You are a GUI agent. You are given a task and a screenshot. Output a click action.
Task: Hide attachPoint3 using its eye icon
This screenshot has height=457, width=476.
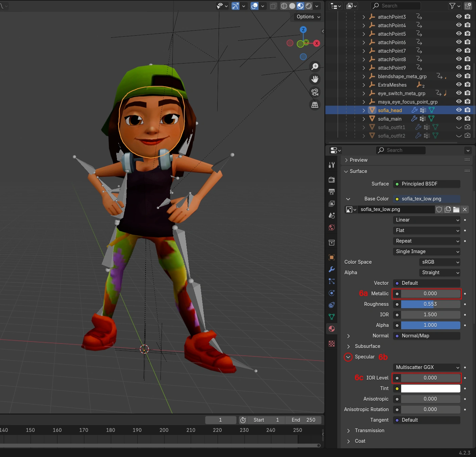pyautogui.click(x=459, y=17)
